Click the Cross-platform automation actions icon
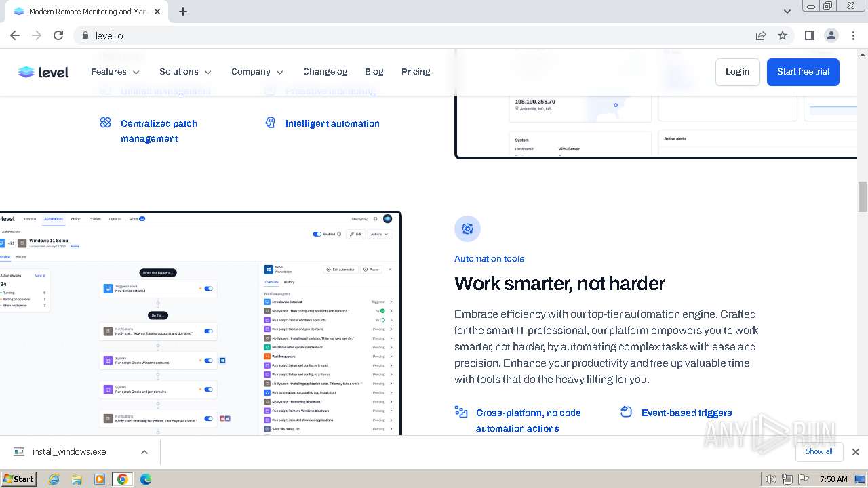868x488 pixels. click(461, 412)
